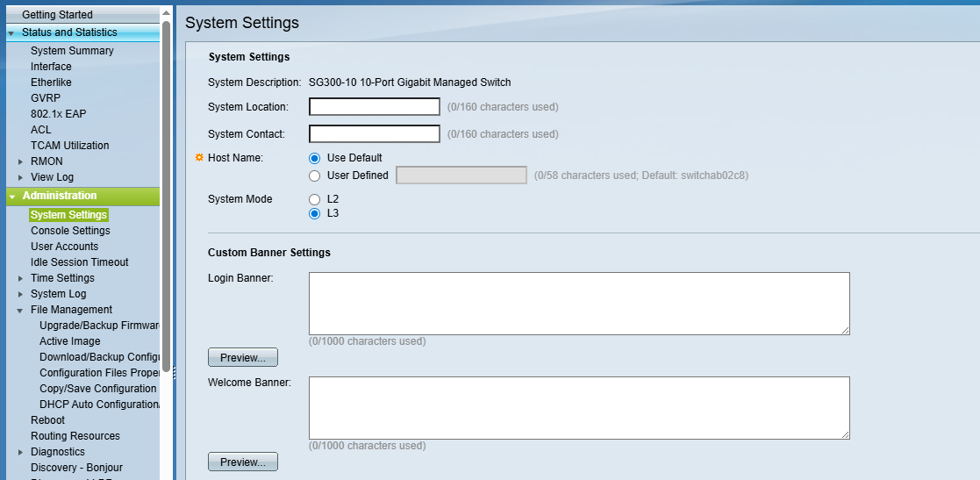Expand the RMON tree node
This screenshot has height=480, width=980.
pyautogui.click(x=21, y=161)
